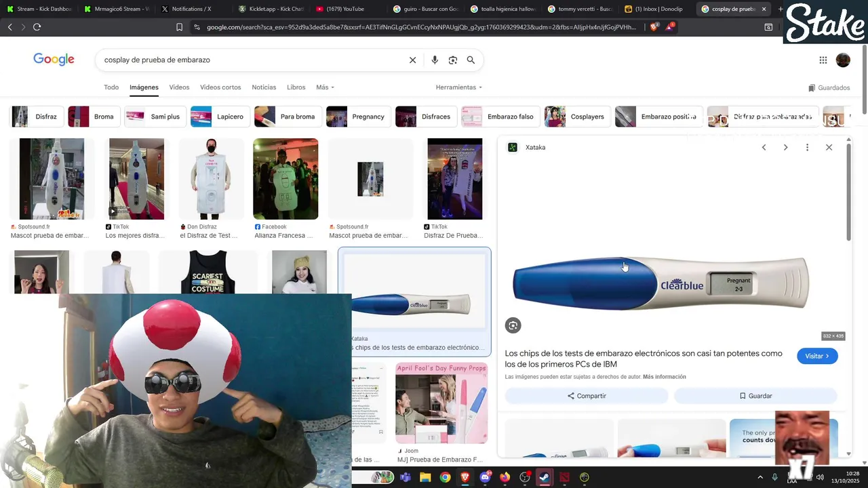Image resolution: width=868 pixels, height=488 pixels.
Task: Open Google Lens image search icon
Action: pyautogui.click(x=453, y=60)
